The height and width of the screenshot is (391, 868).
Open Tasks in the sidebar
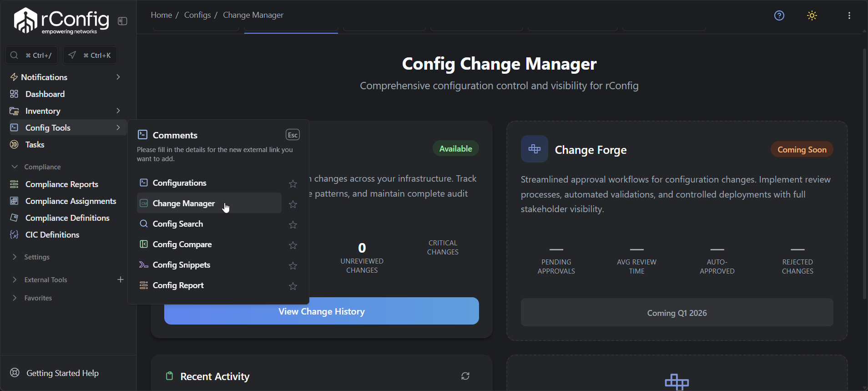tap(35, 144)
